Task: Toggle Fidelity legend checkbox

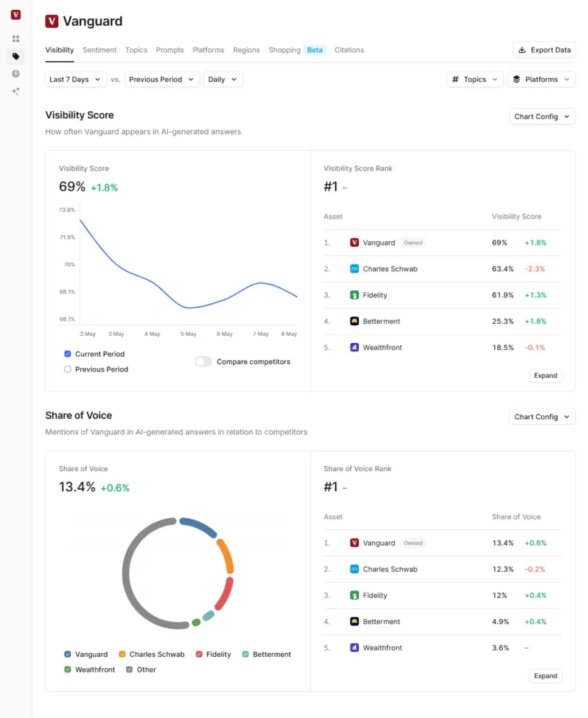Action: pos(199,654)
